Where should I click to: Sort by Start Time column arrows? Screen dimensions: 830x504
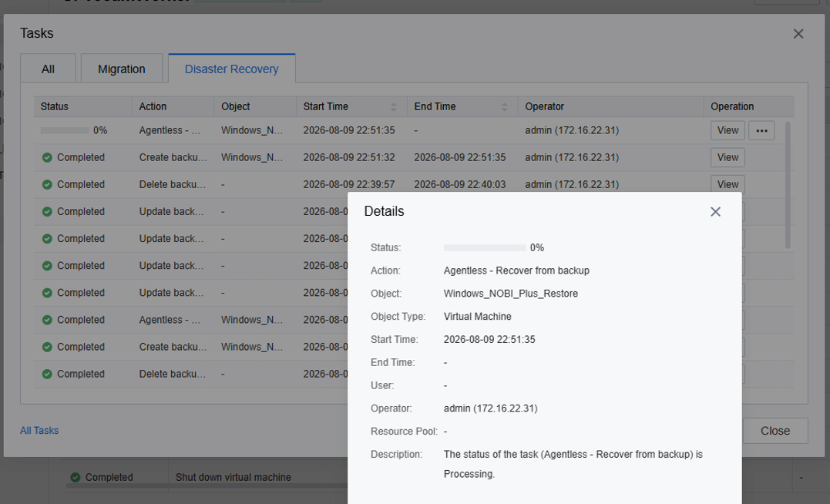393,107
